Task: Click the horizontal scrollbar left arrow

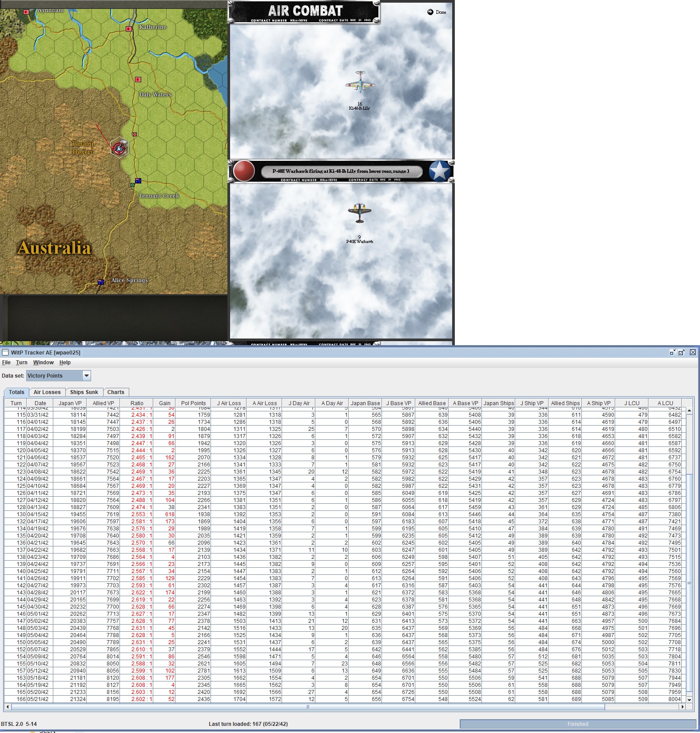Action: coord(8,707)
